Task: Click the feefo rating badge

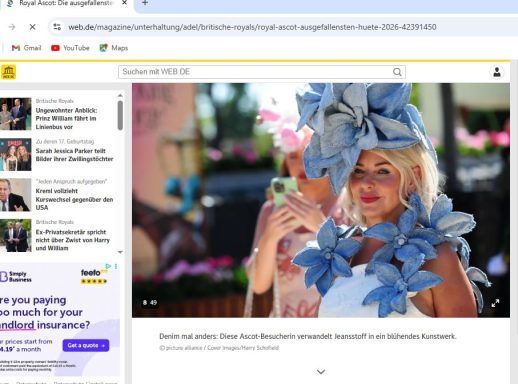Action: click(94, 277)
